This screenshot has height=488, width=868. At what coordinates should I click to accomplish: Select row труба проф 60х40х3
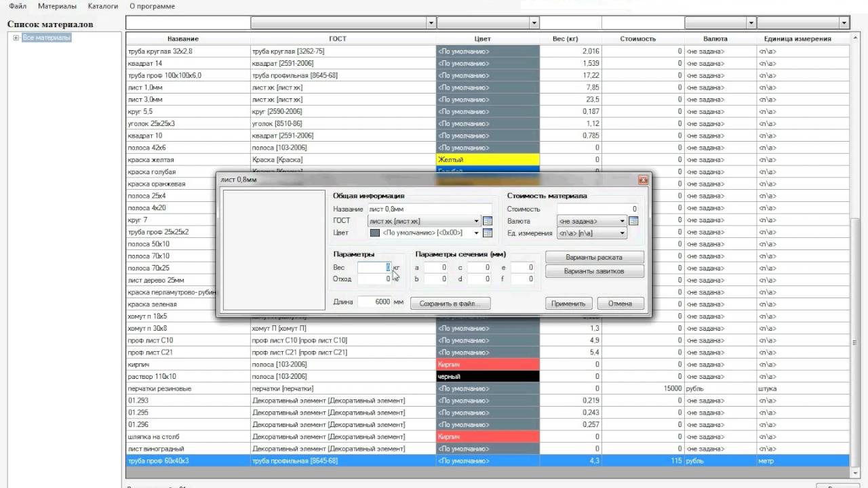(x=488, y=461)
